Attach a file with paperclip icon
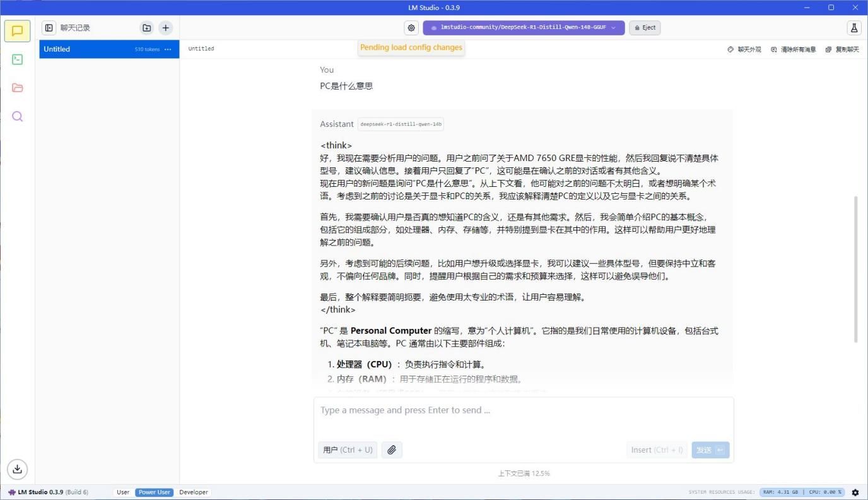 (392, 450)
